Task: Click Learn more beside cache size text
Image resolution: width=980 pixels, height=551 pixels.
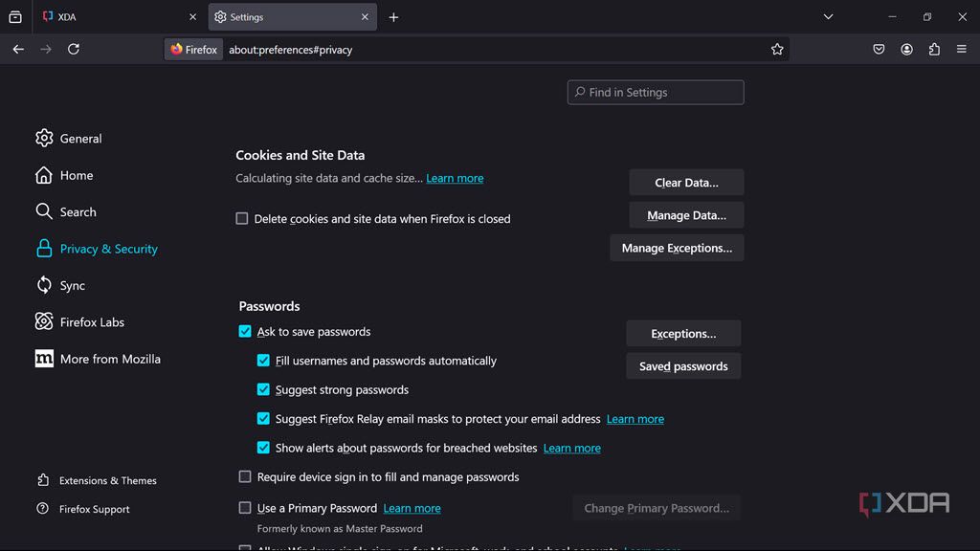Action: pos(455,178)
